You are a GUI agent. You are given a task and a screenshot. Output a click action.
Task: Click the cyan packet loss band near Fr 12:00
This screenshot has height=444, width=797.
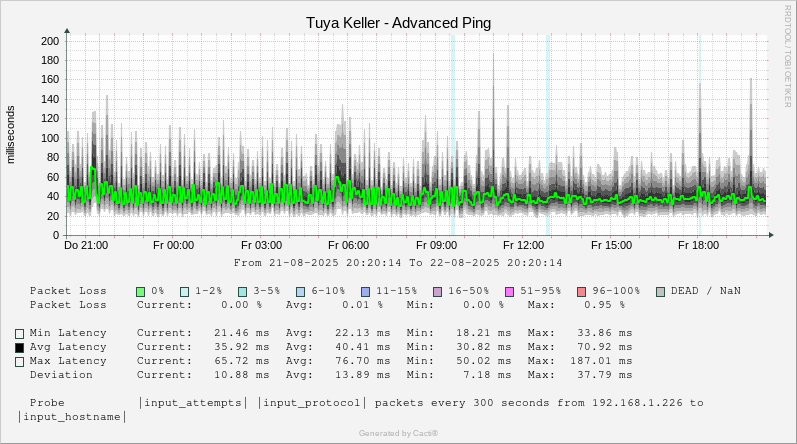point(548,135)
